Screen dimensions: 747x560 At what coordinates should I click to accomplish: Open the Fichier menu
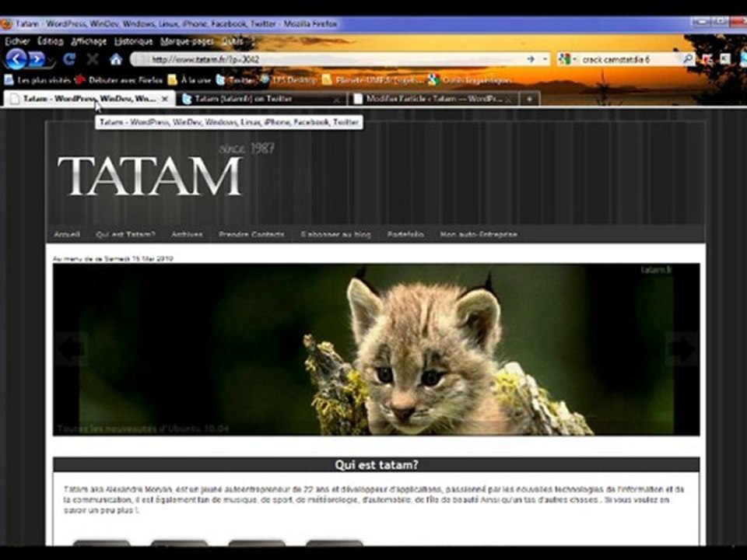17,41
